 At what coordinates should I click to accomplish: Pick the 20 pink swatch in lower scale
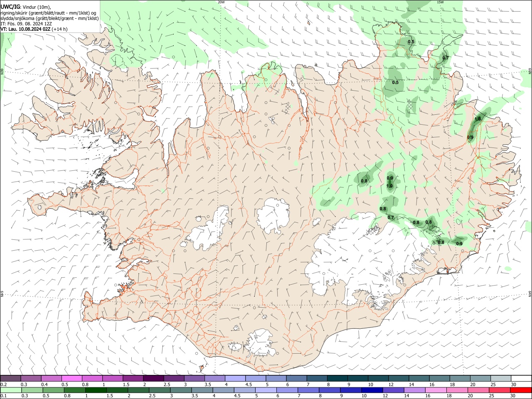pos(478,390)
